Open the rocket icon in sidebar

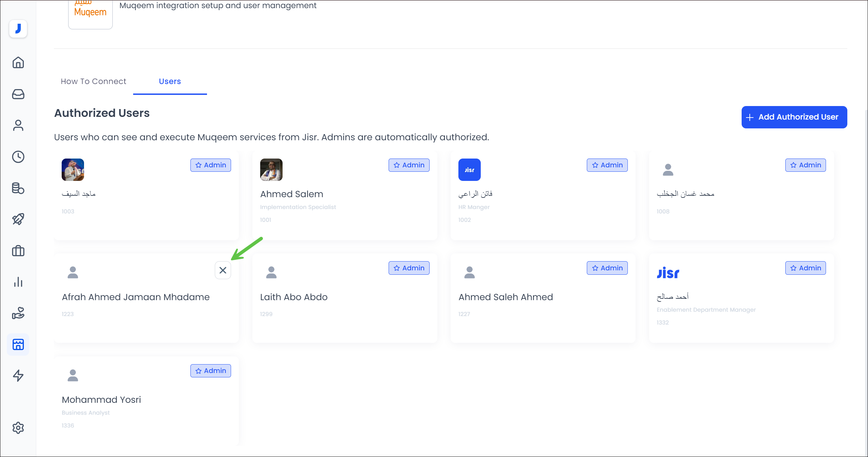18,219
